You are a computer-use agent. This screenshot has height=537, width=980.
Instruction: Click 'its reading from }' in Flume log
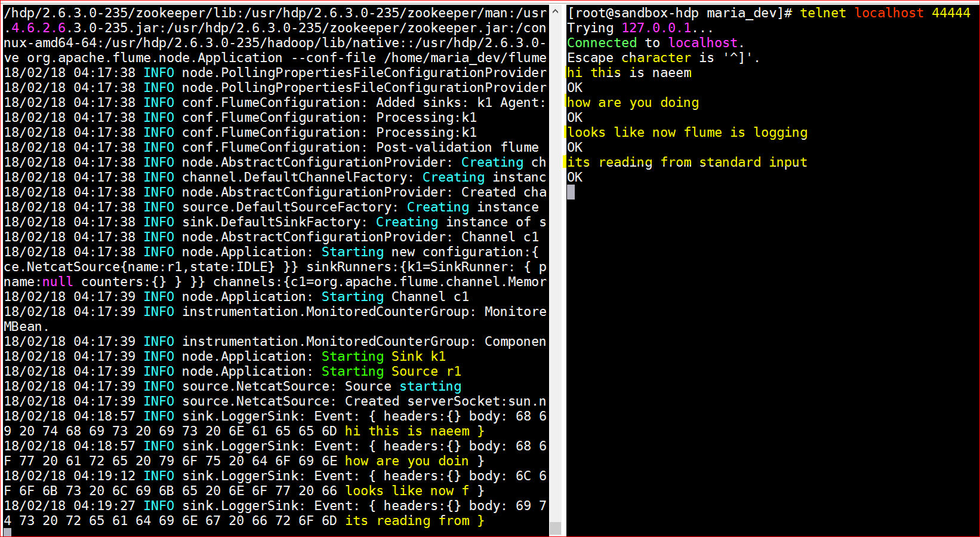415,520
